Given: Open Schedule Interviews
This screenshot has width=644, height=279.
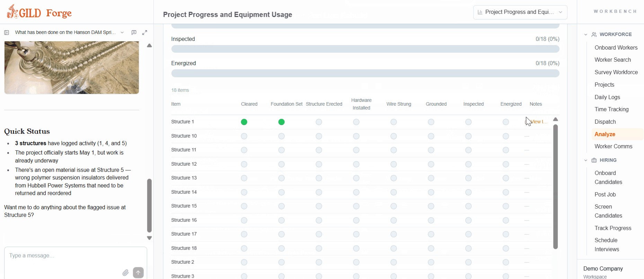Looking at the screenshot, I should (x=607, y=245).
